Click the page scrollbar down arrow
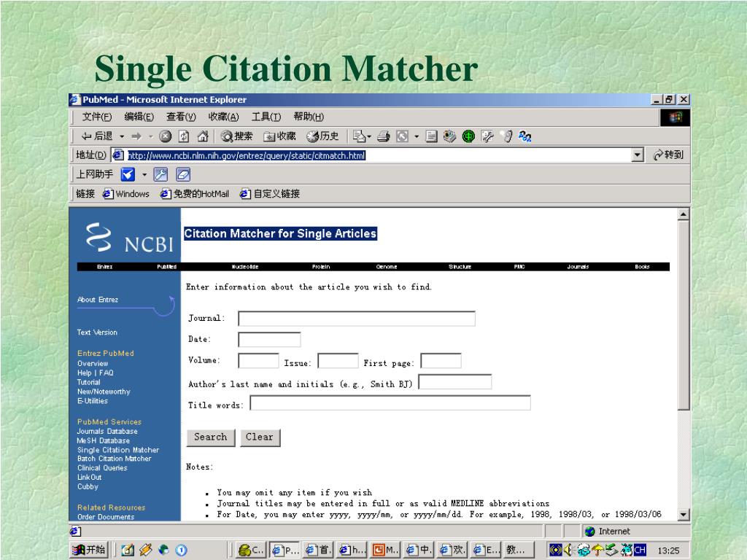 (x=684, y=514)
